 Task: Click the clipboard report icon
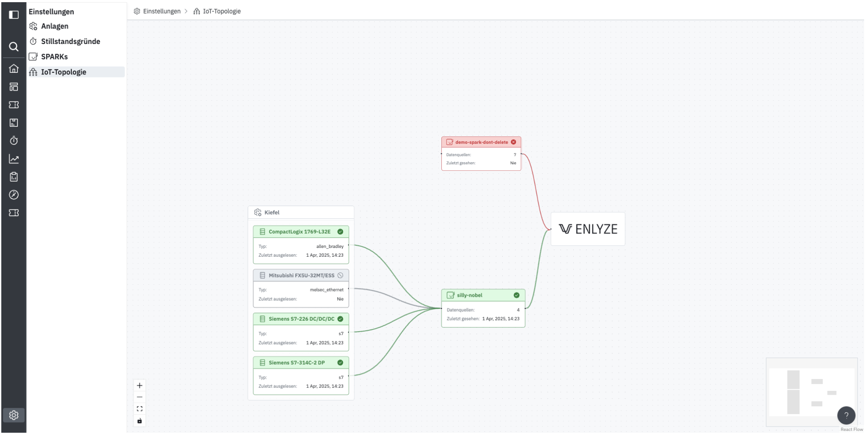[14, 177]
